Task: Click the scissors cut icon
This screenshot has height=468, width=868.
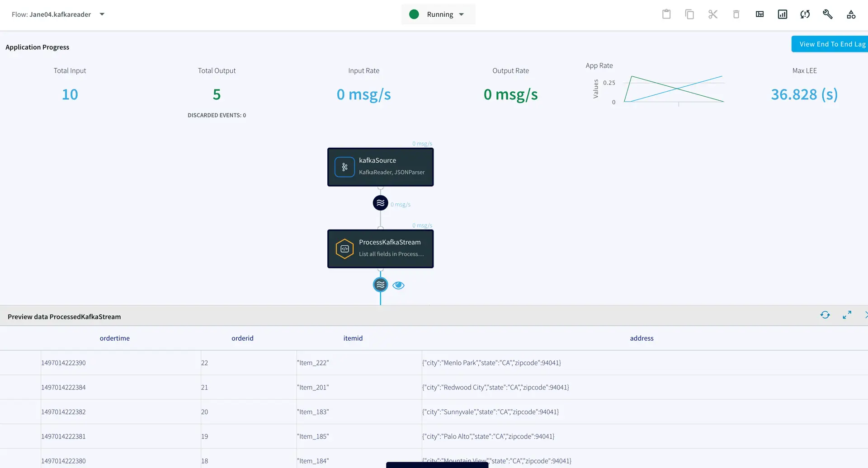Action: 713,14
